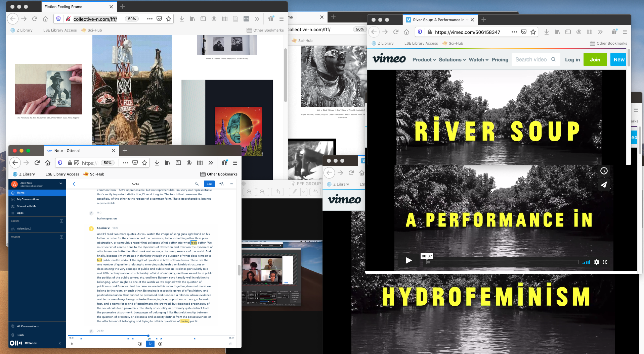
Task: Go back in the Vimeo browser window
Action: [x=374, y=32]
